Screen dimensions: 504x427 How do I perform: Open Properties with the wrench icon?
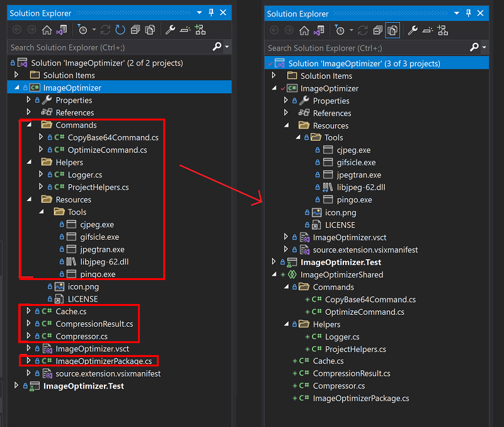pyautogui.click(x=171, y=30)
